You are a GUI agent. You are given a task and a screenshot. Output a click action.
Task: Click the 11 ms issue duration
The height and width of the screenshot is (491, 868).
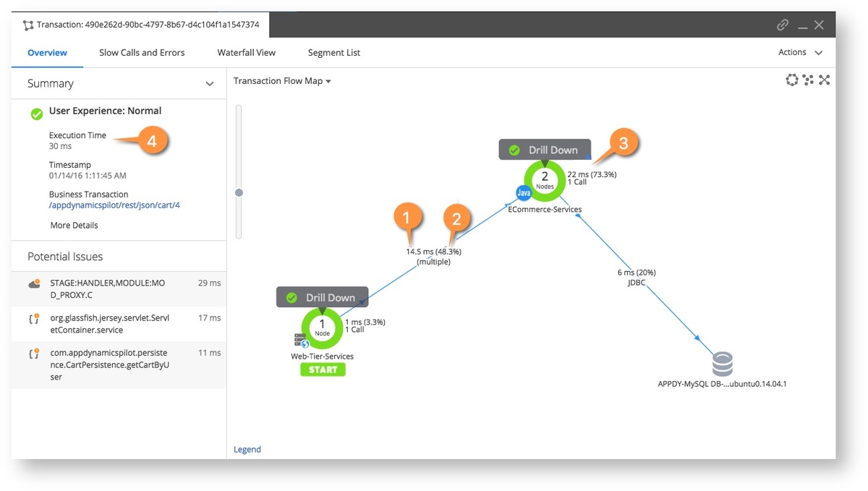click(x=209, y=354)
